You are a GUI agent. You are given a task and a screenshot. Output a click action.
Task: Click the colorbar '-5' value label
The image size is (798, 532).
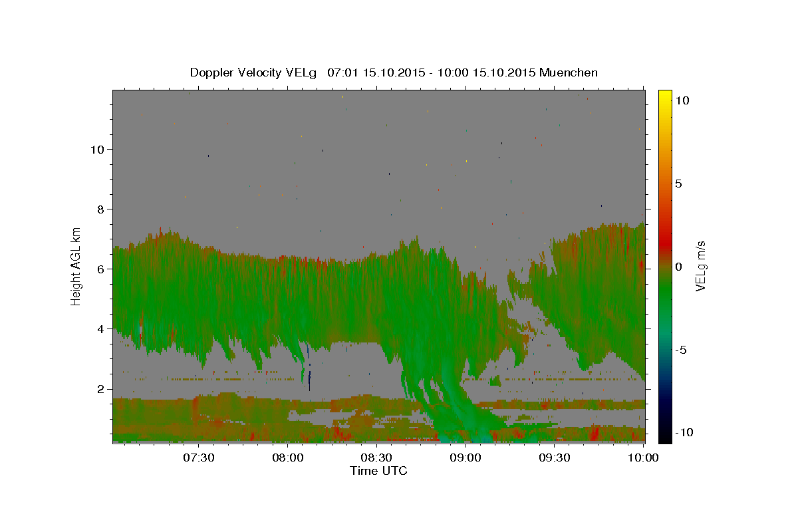pos(680,350)
